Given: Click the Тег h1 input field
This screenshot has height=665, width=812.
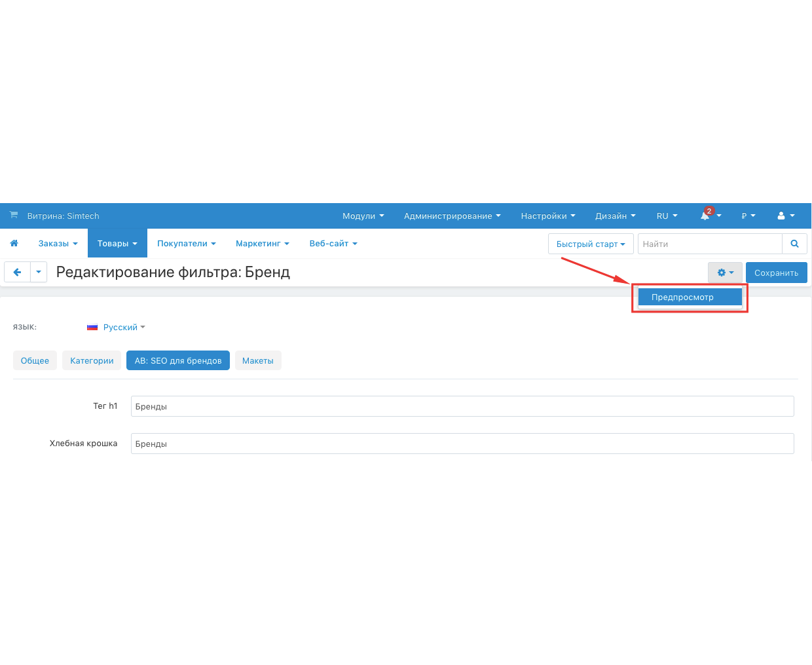Looking at the screenshot, I should [462, 406].
